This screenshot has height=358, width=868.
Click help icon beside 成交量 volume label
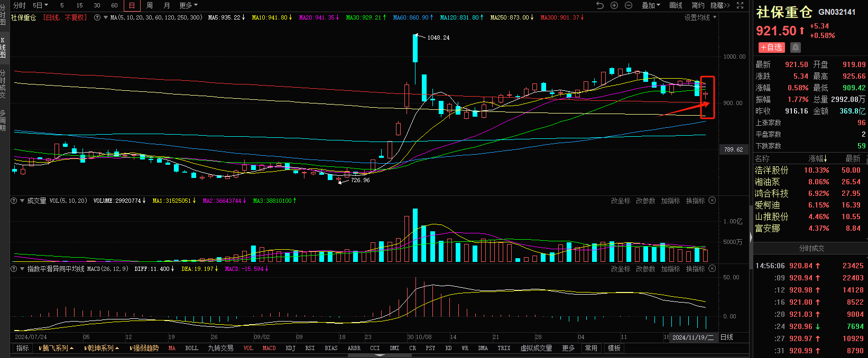(x=14, y=201)
